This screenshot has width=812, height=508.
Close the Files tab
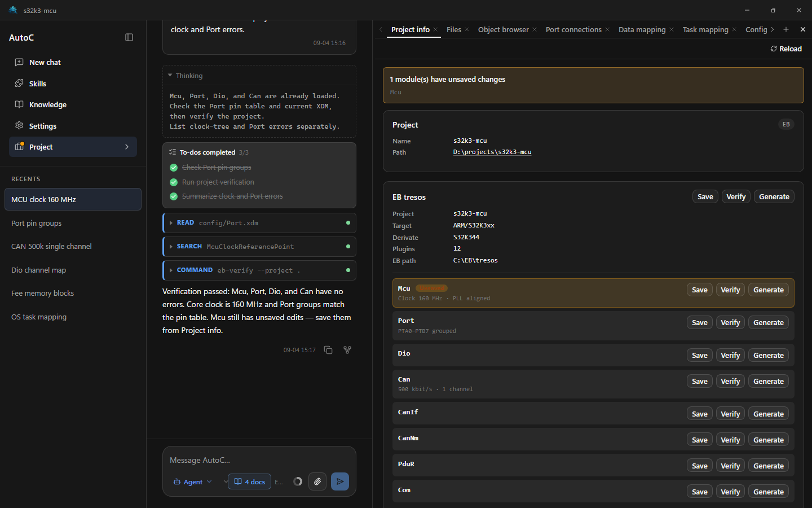click(467, 29)
